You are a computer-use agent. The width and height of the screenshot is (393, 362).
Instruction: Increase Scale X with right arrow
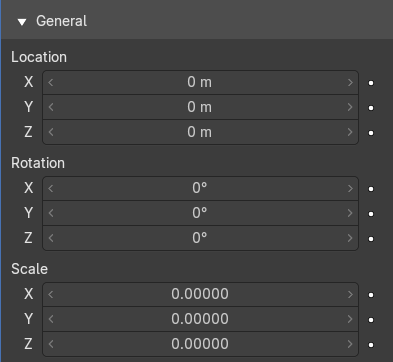pos(350,294)
